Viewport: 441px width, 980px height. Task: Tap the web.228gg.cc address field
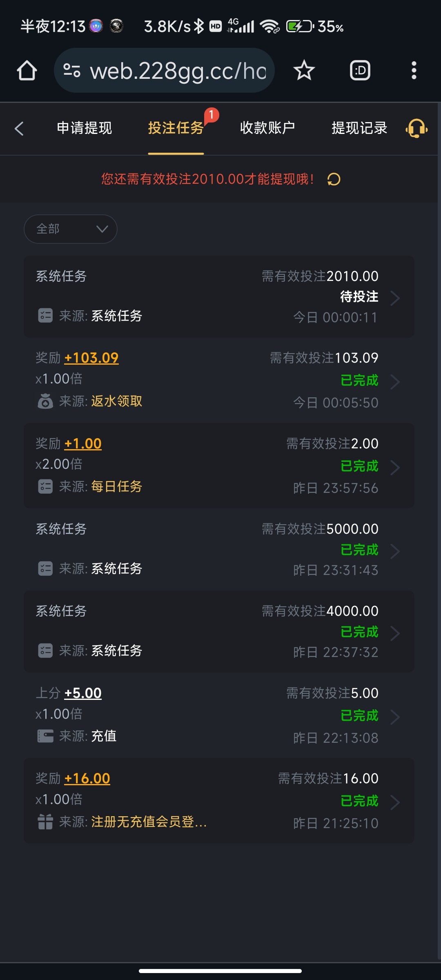coord(178,71)
